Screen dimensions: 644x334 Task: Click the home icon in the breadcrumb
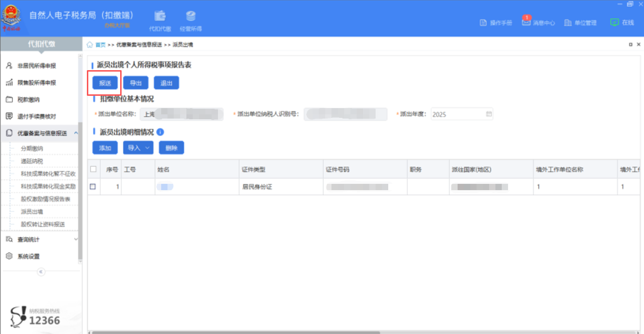tap(90, 45)
